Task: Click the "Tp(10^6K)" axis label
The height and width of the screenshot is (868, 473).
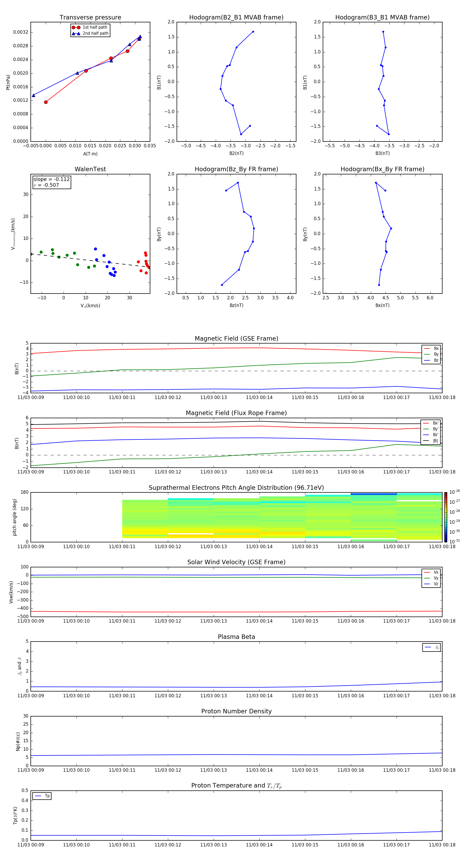Action: point(15,815)
